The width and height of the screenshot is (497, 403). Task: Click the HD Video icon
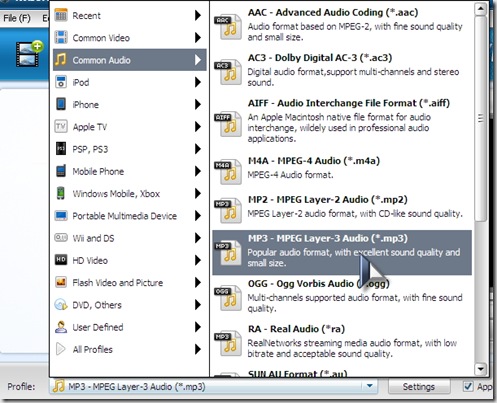pyautogui.click(x=61, y=260)
